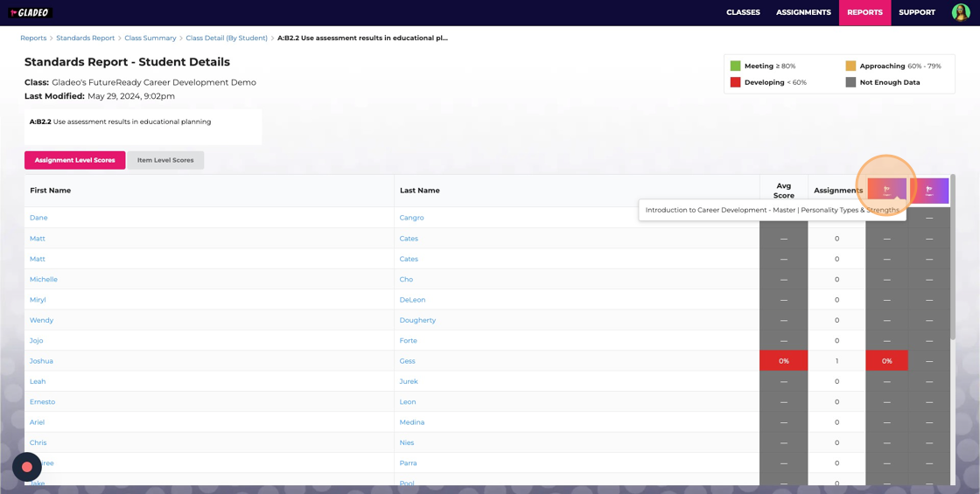Screen dimensions: 980x494
Task: Click Joshua Gess's red 0% Avg Score cell
Action: pos(784,361)
